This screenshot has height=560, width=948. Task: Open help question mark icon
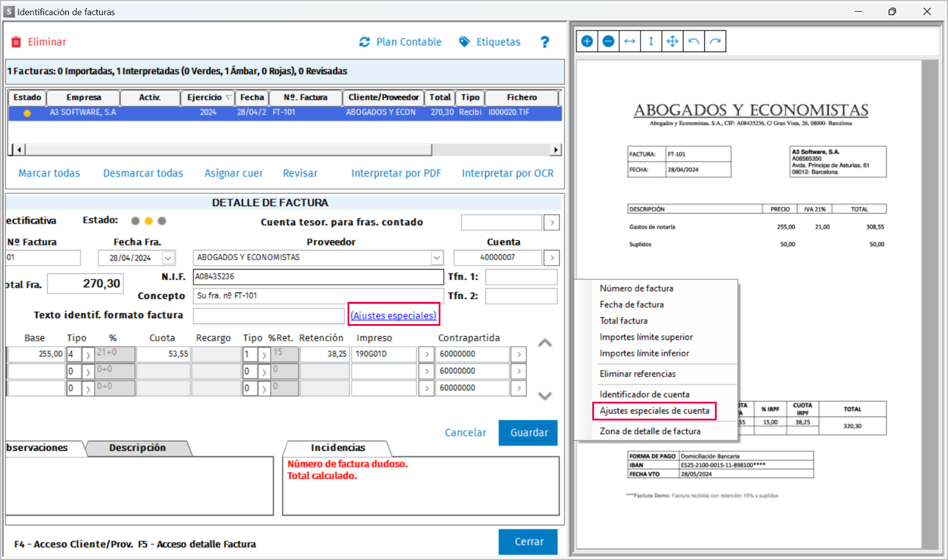[x=545, y=42]
